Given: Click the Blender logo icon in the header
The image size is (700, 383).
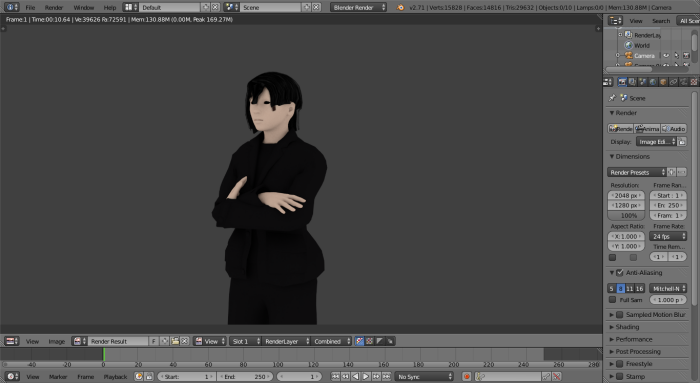Looking at the screenshot, I should (400, 8).
